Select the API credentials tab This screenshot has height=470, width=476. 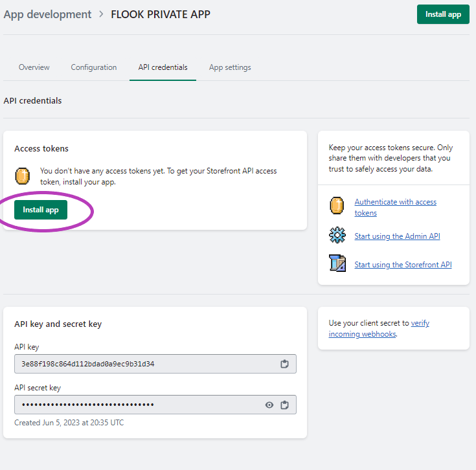[x=163, y=67]
